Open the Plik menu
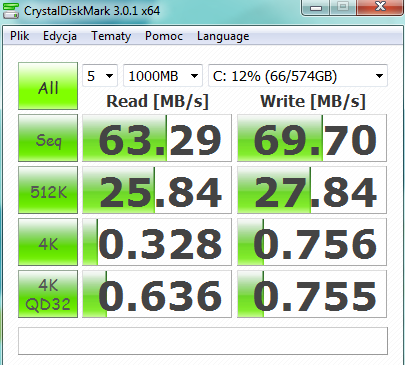405x365 pixels. (x=19, y=36)
